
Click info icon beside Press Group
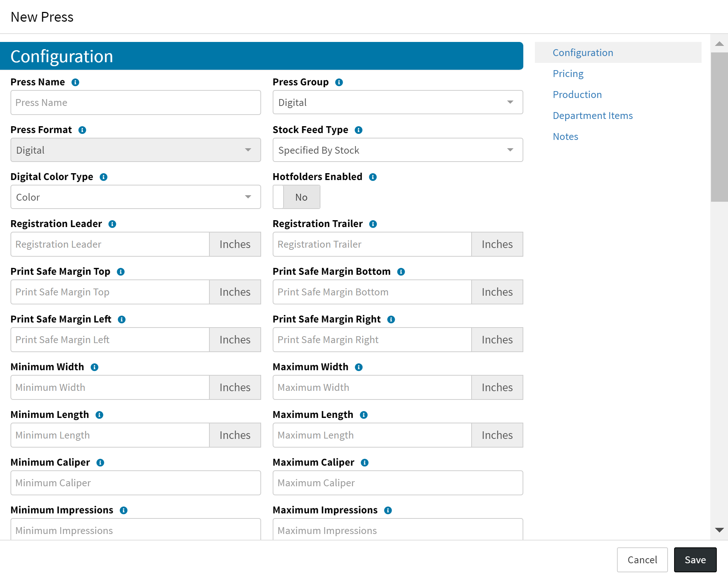coord(339,82)
